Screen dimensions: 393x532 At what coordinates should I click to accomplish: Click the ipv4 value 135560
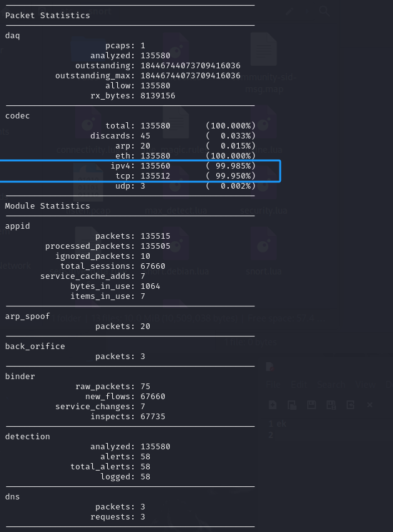tap(155, 166)
